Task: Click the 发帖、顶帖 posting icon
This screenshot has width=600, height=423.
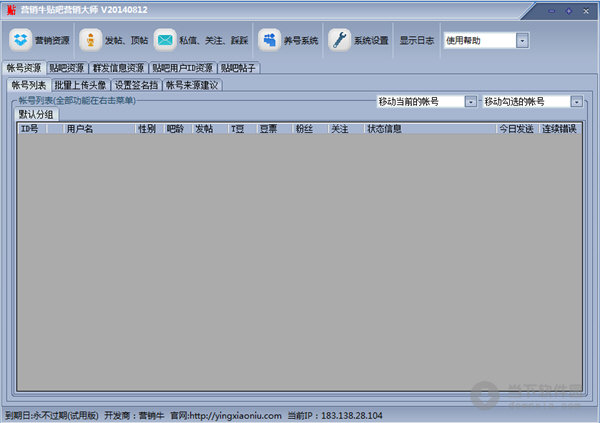Action: pos(90,40)
